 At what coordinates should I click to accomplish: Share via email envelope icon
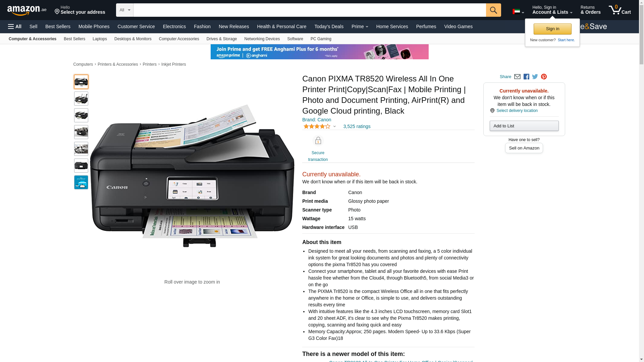517,77
